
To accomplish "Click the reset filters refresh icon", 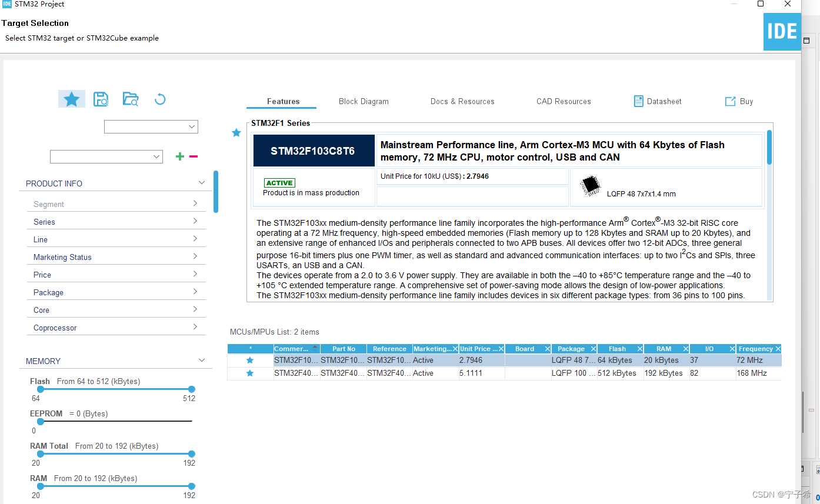I will click(x=160, y=99).
